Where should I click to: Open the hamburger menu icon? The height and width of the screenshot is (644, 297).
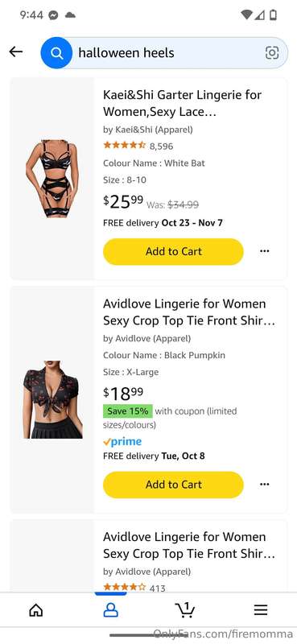[261, 610]
